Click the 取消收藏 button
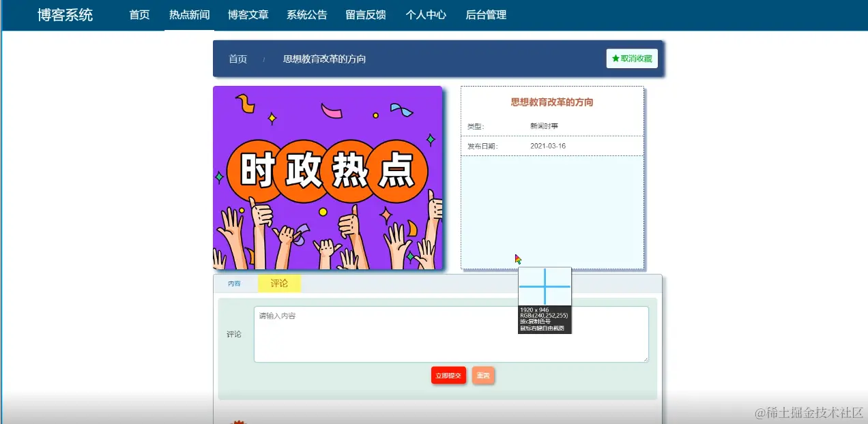Image resolution: width=868 pixels, height=424 pixels. click(631, 59)
